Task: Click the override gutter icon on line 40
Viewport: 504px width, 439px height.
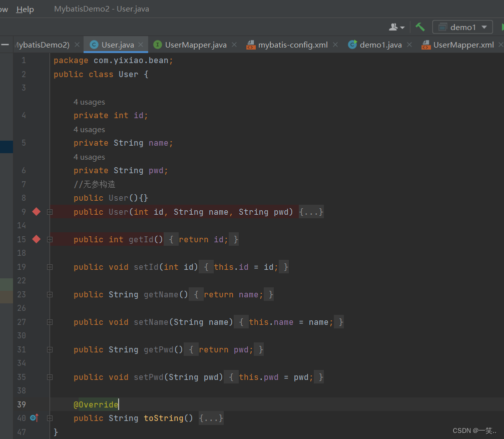Action: tap(34, 418)
